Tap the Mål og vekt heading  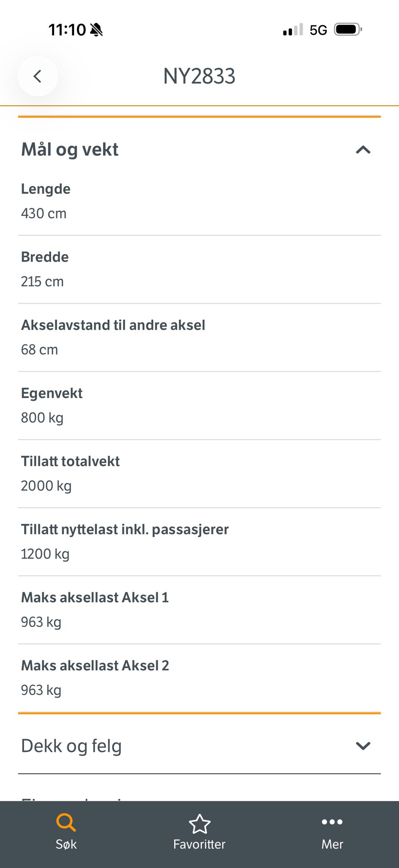pyautogui.click(x=70, y=150)
